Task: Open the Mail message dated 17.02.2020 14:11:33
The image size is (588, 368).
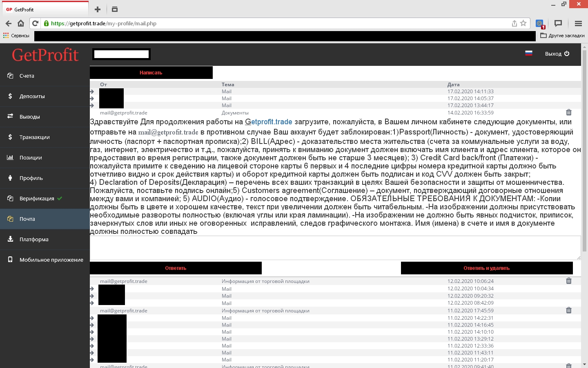Action: tap(335, 92)
